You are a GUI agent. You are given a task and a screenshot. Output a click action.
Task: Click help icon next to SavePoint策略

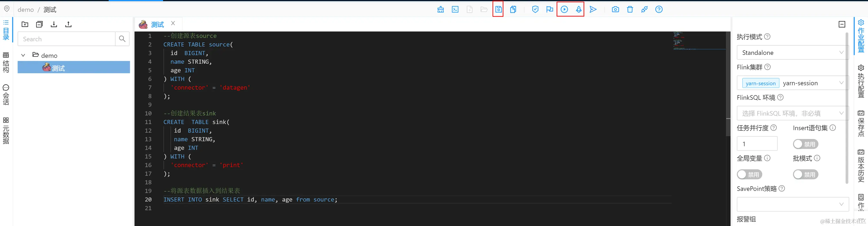pos(782,188)
